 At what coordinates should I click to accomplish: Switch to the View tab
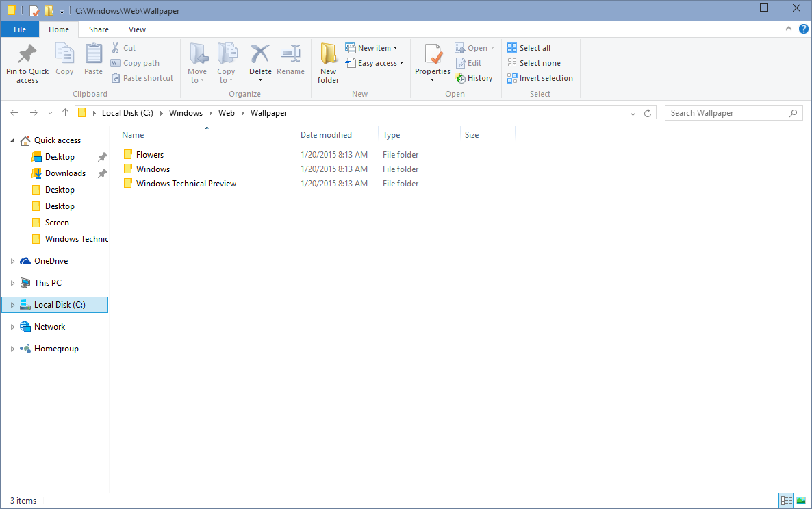137,29
